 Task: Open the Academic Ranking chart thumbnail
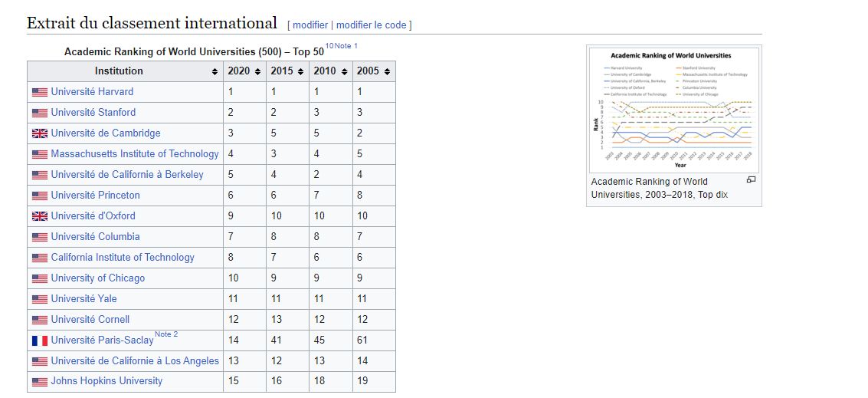pyautogui.click(x=673, y=110)
